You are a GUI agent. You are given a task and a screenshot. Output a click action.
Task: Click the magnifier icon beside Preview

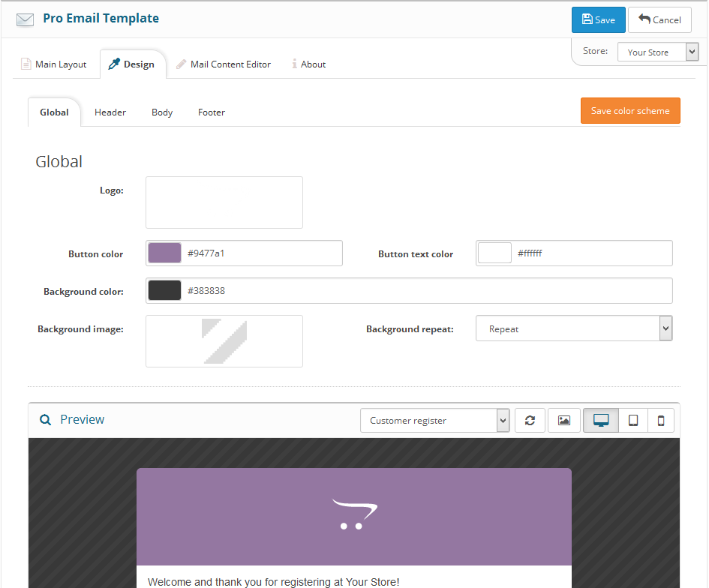[46, 420]
